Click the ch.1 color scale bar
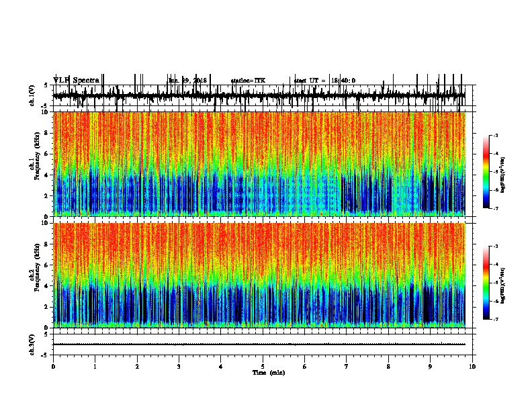532x411 pixels. pos(486,172)
